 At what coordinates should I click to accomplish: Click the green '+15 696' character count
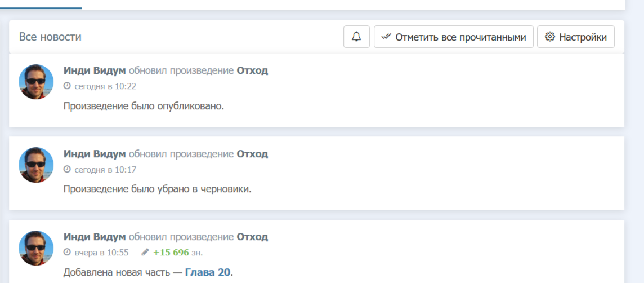click(171, 252)
